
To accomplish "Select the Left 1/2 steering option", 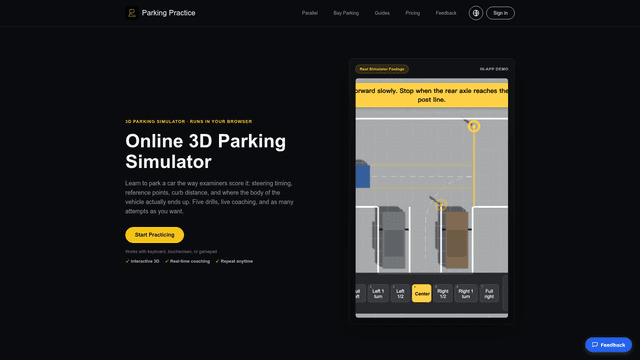I will click(400, 293).
